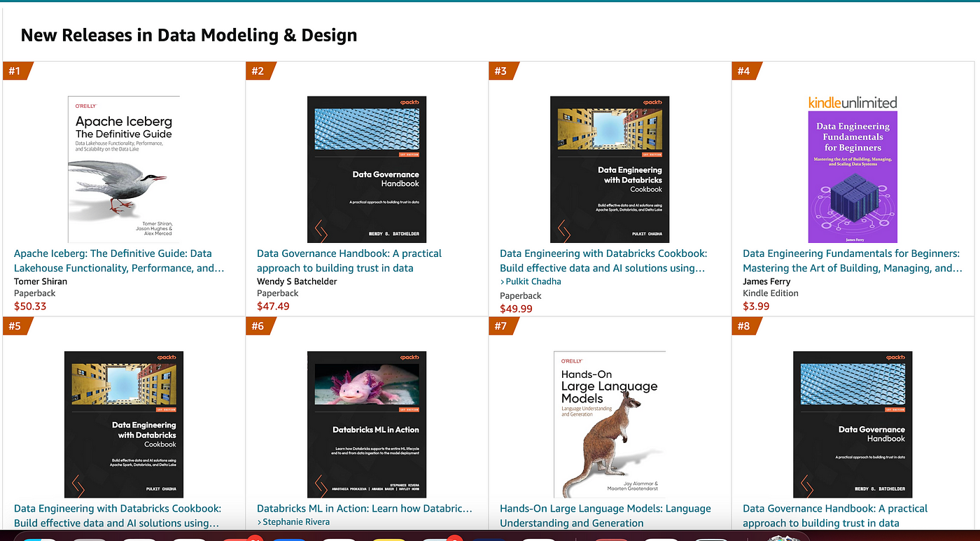Open the #3 Databricks Cookbook title link
Viewport: 980px width, 541px height.
click(x=603, y=260)
